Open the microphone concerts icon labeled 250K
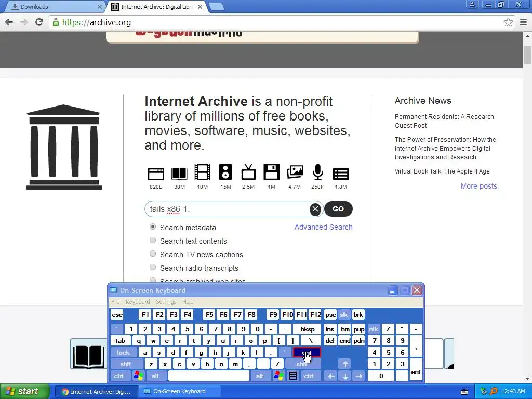 (x=317, y=172)
